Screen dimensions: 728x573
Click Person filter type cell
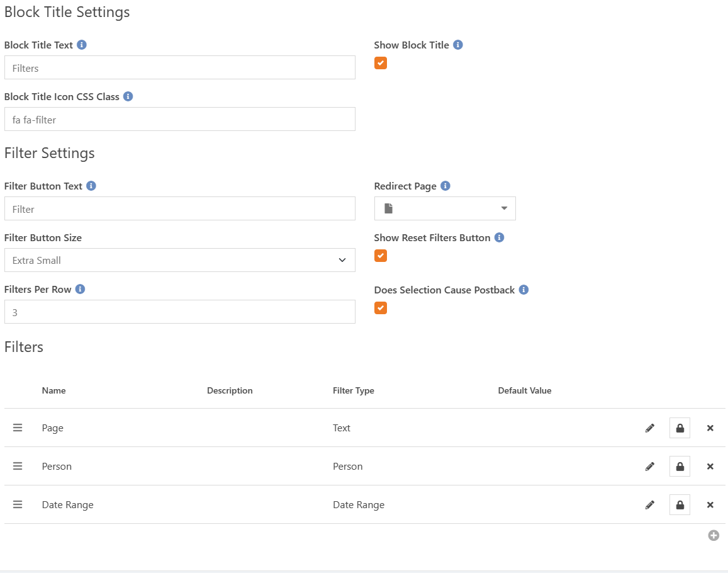pos(348,467)
